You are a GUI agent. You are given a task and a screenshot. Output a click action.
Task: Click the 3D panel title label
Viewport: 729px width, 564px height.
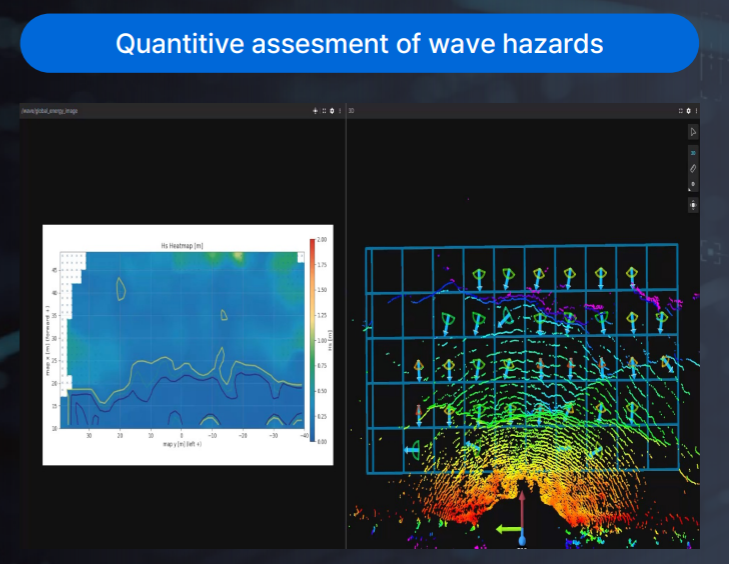click(351, 111)
